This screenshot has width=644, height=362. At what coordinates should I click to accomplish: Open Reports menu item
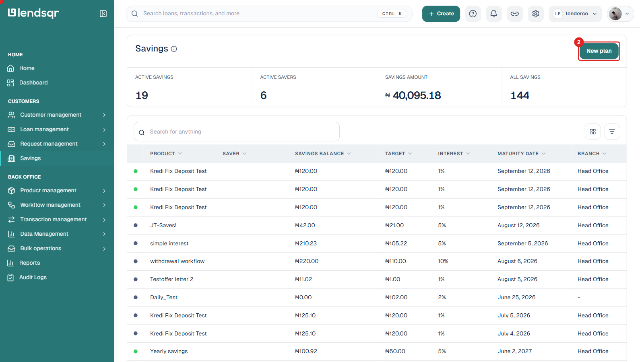[x=57, y=263]
